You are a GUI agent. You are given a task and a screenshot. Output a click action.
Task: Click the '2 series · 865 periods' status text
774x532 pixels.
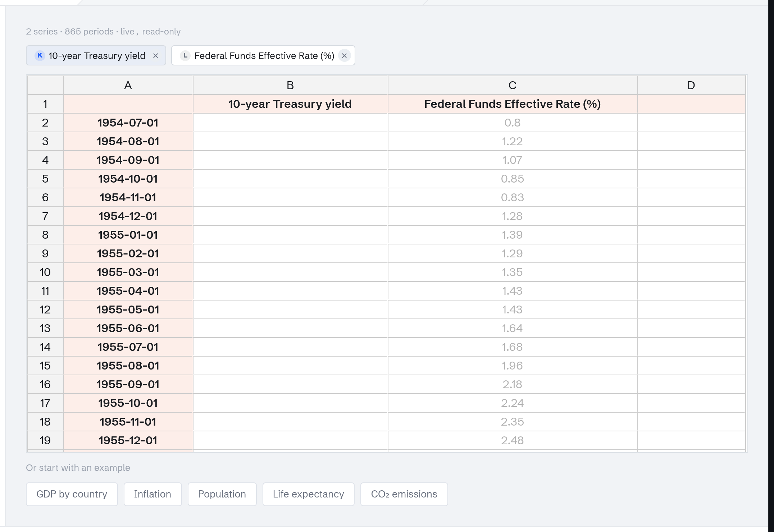click(70, 32)
